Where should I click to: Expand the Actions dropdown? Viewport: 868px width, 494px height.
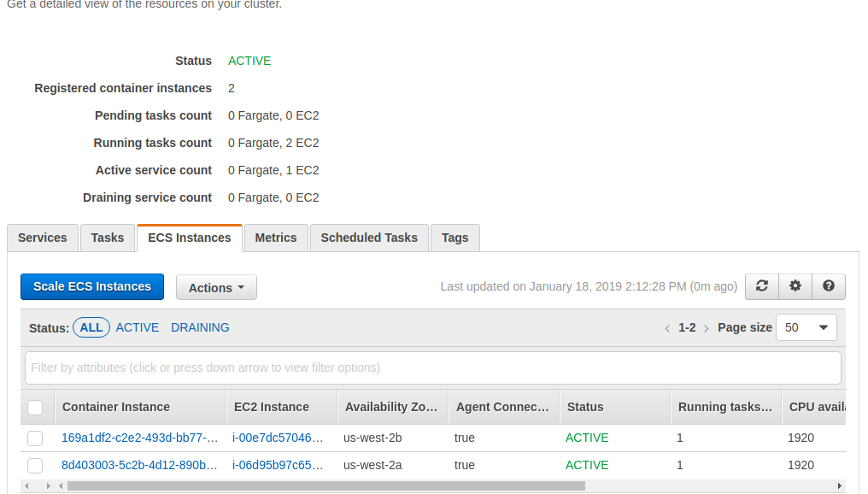click(x=216, y=287)
